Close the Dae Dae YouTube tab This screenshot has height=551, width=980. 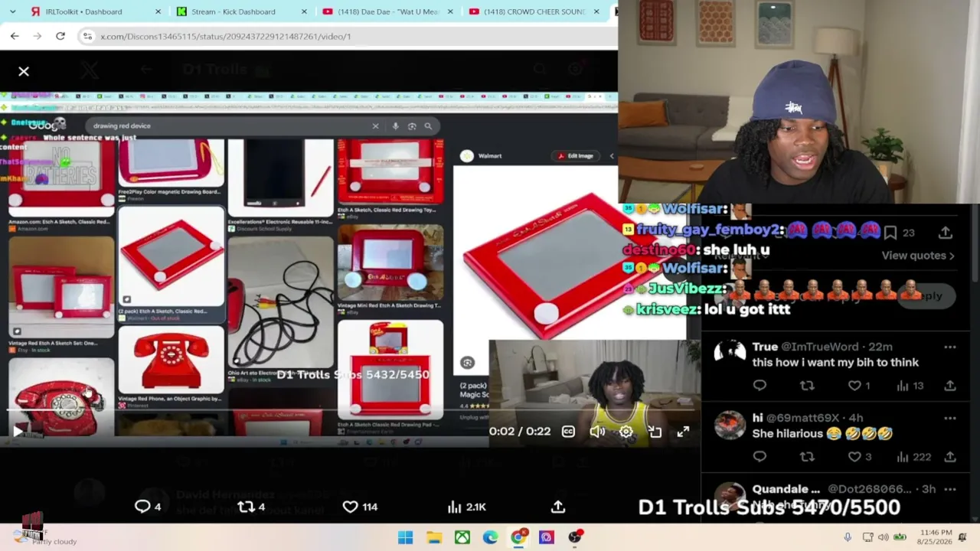[x=450, y=11]
